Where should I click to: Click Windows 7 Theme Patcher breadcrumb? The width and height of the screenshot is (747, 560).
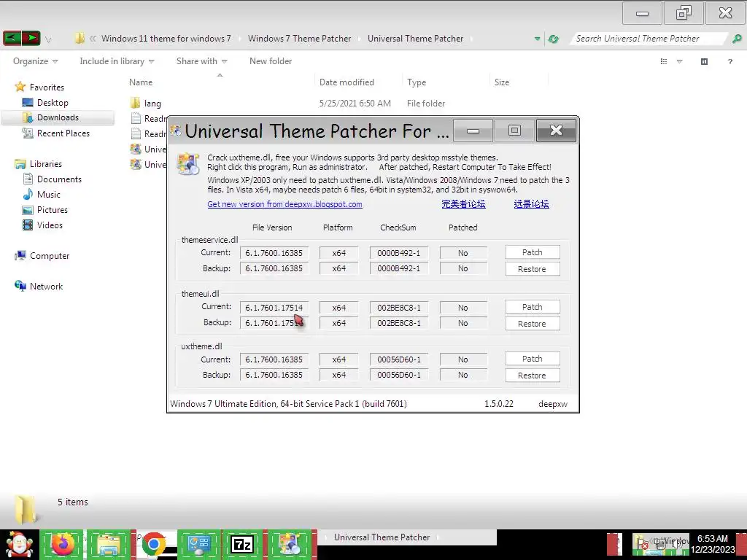299,39
